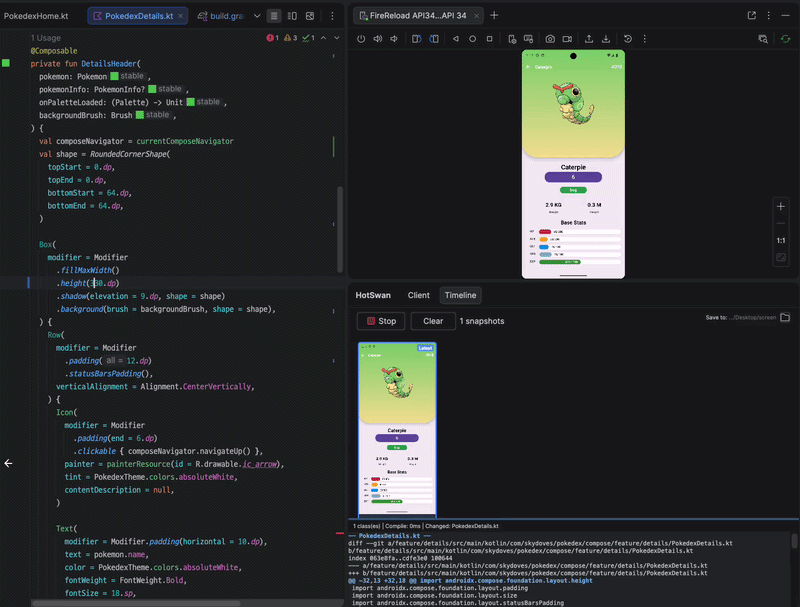The image size is (800, 607).
Task: Go to previous highlighted problem arrow
Action: 323,38
